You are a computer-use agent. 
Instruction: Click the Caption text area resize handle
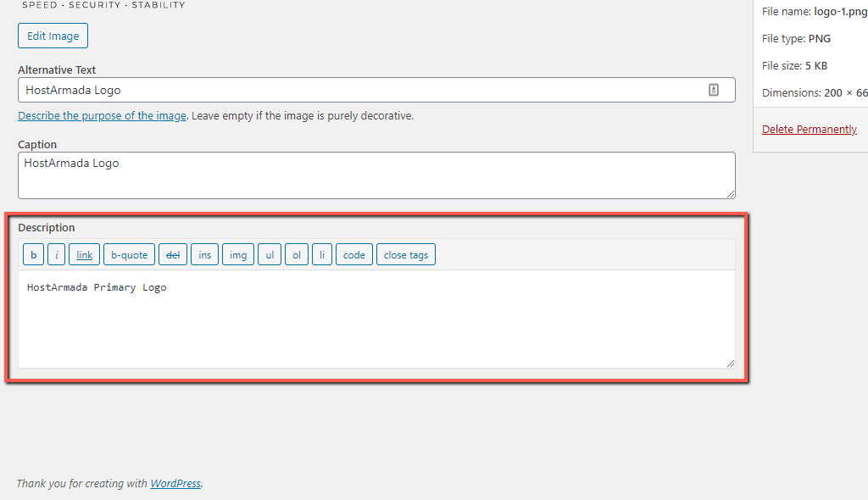(730, 194)
